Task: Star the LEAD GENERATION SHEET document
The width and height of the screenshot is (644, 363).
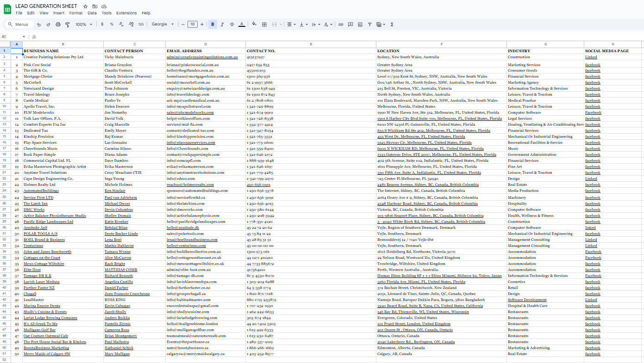Action: point(85,6)
